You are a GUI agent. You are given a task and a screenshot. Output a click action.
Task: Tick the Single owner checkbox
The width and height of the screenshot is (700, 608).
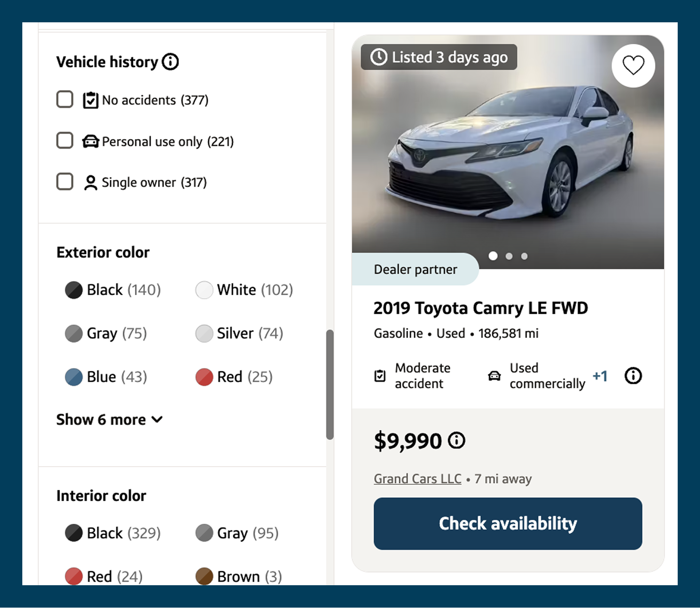(65, 182)
